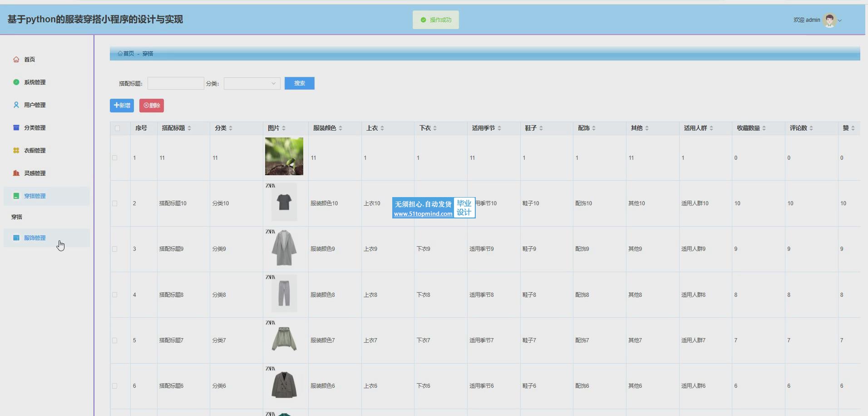Image resolution: width=868 pixels, height=416 pixels.
Task: Toggle the select-all checkbox in table header
Action: [118, 129]
